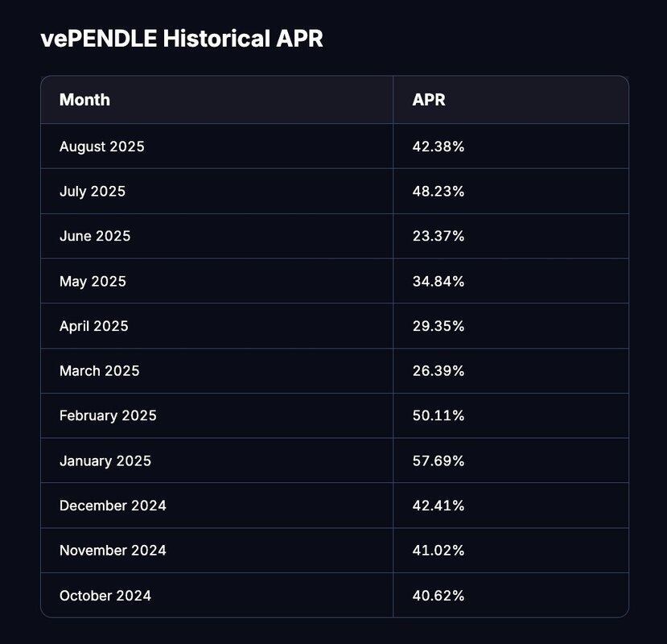Select the APR column header
Image resolution: width=667 pixels, height=644 pixels.
[x=429, y=100]
